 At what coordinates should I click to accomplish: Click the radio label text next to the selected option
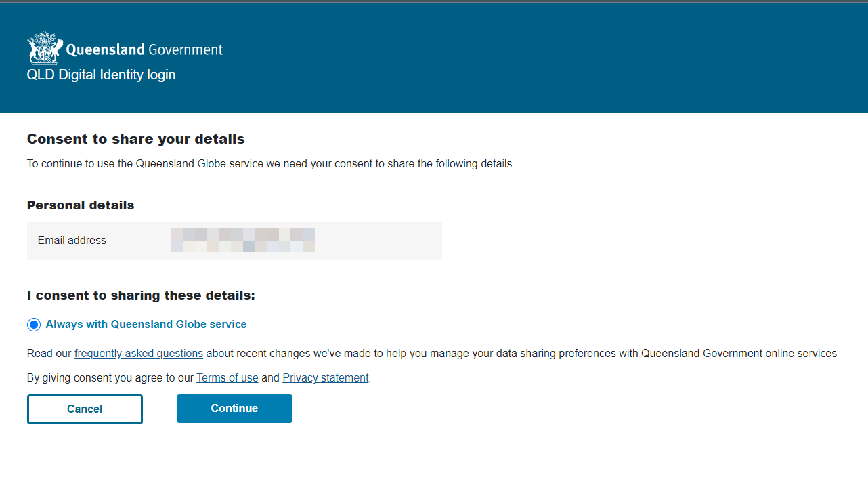tap(146, 324)
